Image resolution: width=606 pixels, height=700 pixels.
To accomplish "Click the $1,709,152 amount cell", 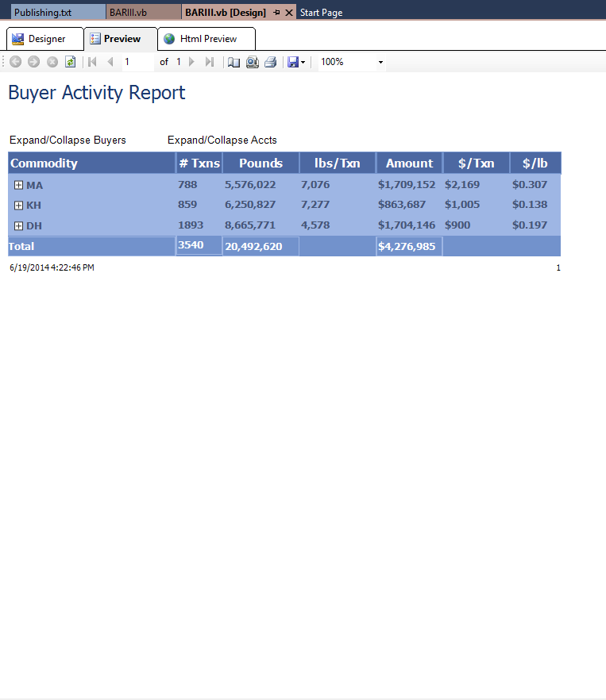I will point(407,184).
